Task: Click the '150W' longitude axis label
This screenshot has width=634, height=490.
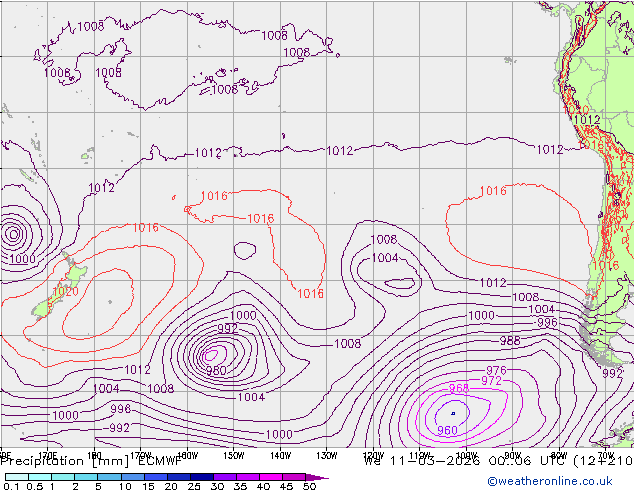Action: [234, 456]
